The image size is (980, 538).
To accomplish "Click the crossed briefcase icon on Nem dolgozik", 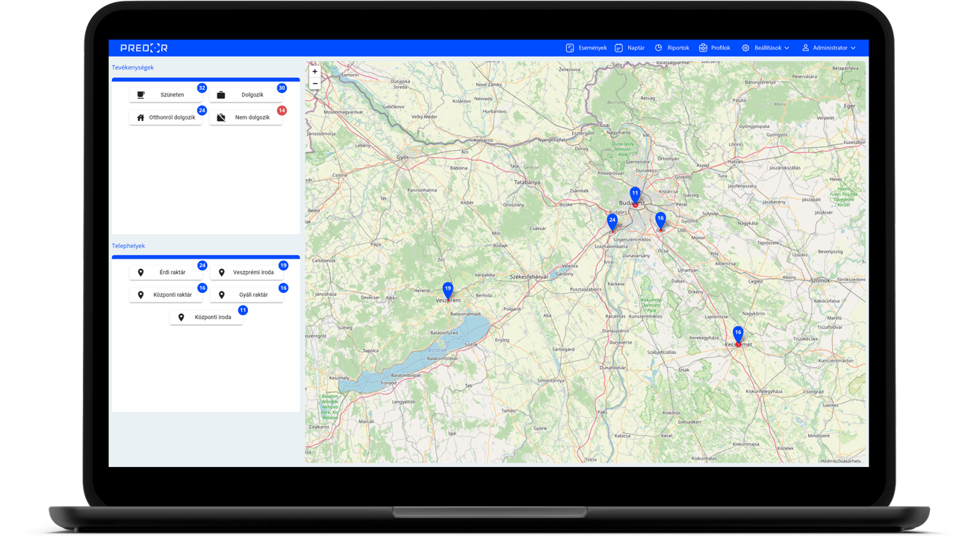I will click(221, 117).
